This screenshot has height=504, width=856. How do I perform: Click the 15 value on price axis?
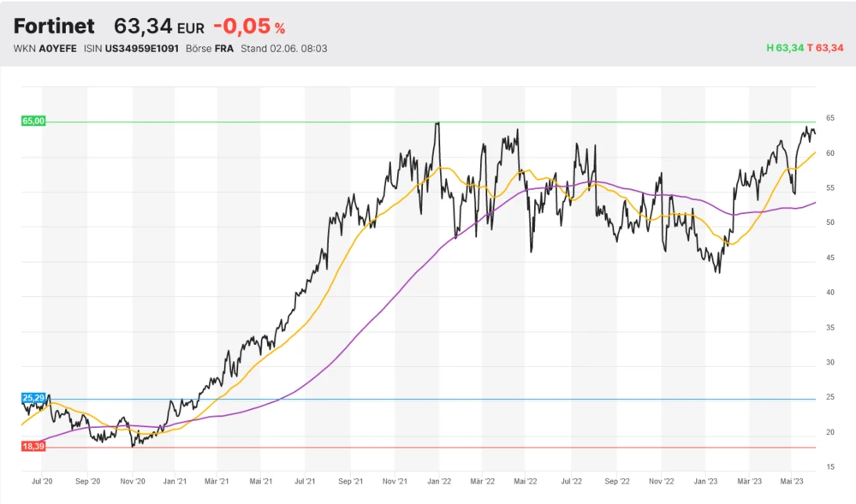[830, 467]
